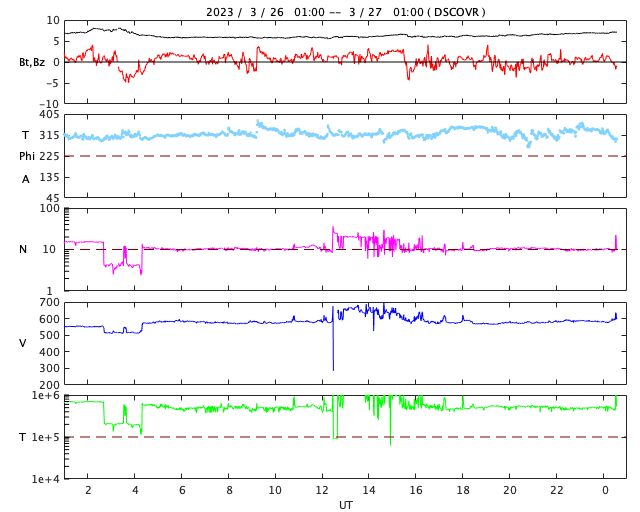
Task: Click the DSCOVR date range plot title
Action: pos(345,12)
